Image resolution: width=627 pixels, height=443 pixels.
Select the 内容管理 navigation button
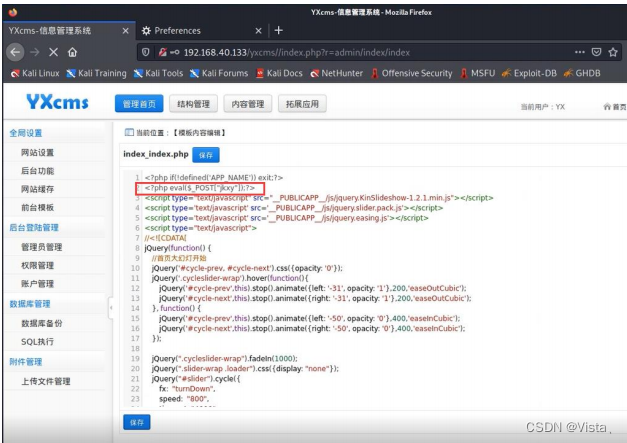click(248, 104)
